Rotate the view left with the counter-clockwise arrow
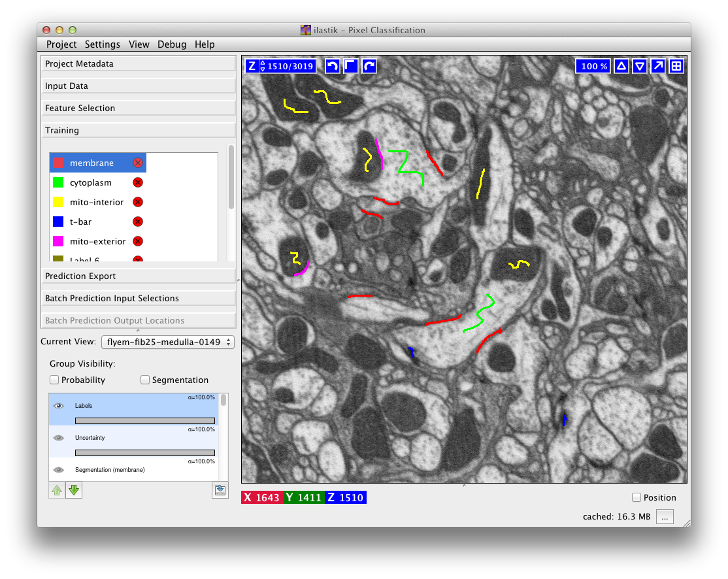The width and height of the screenshot is (728, 579). [x=333, y=66]
